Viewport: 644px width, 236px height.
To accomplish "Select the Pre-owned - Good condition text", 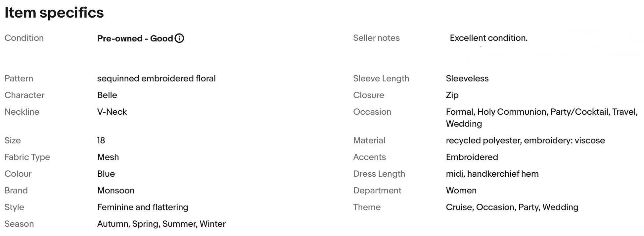I will tap(135, 38).
